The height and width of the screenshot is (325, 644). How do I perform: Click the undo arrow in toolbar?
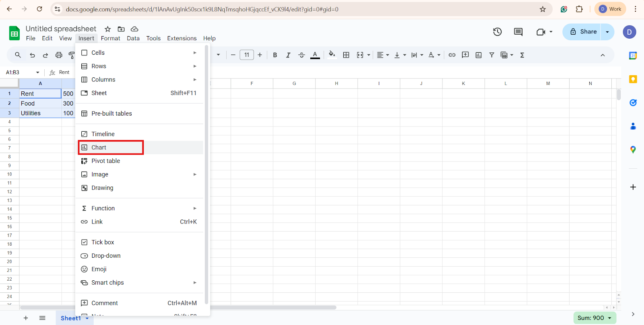[32, 55]
